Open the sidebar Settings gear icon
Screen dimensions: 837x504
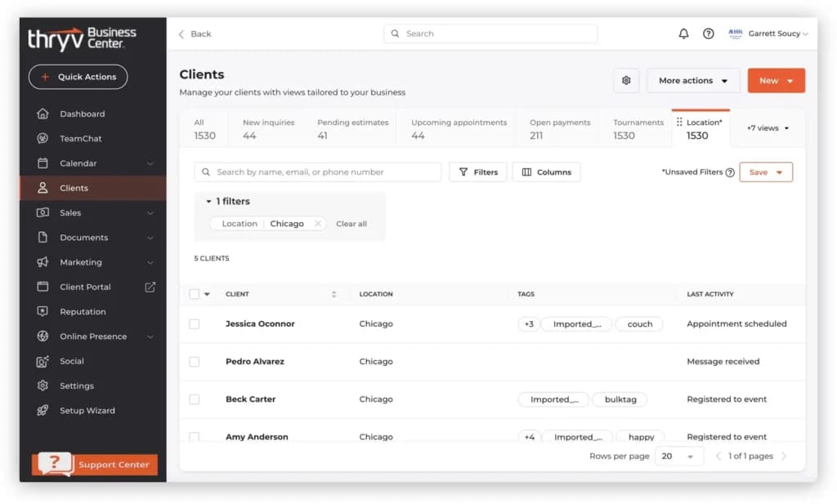(x=43, y=386)
